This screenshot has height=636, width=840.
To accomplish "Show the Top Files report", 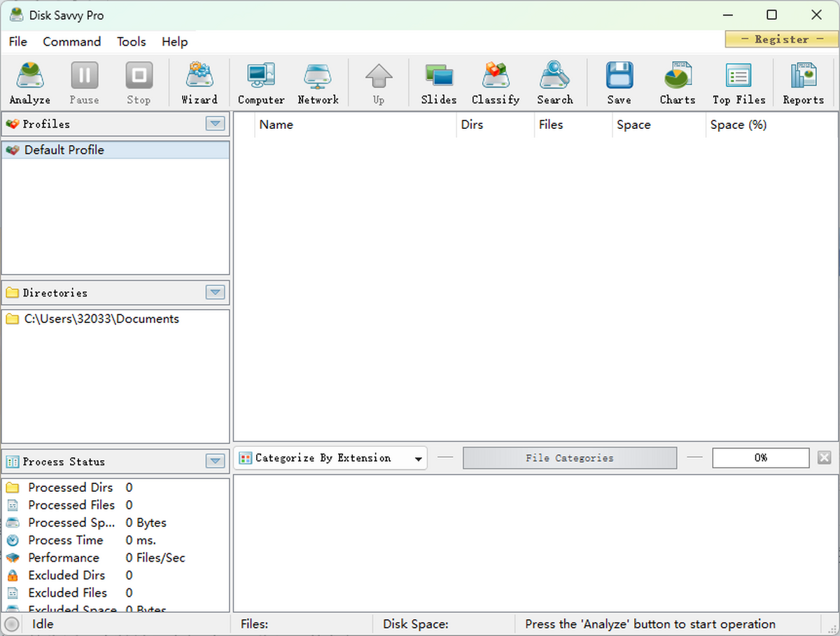I will [x=738, y=81].
